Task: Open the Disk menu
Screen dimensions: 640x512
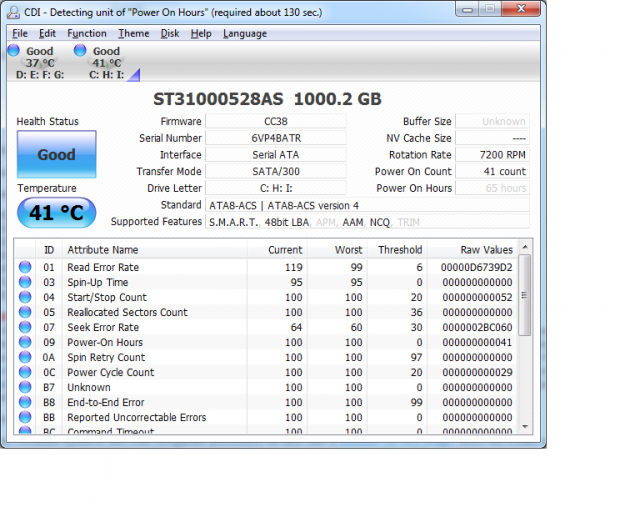Action: (170, 33)
